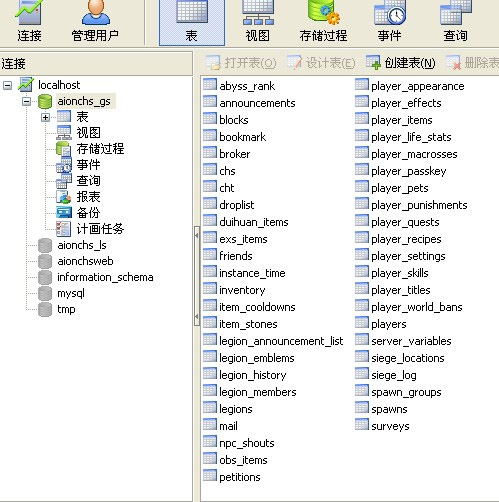Collapse the aionchs_gs database node

pos(27,101)
